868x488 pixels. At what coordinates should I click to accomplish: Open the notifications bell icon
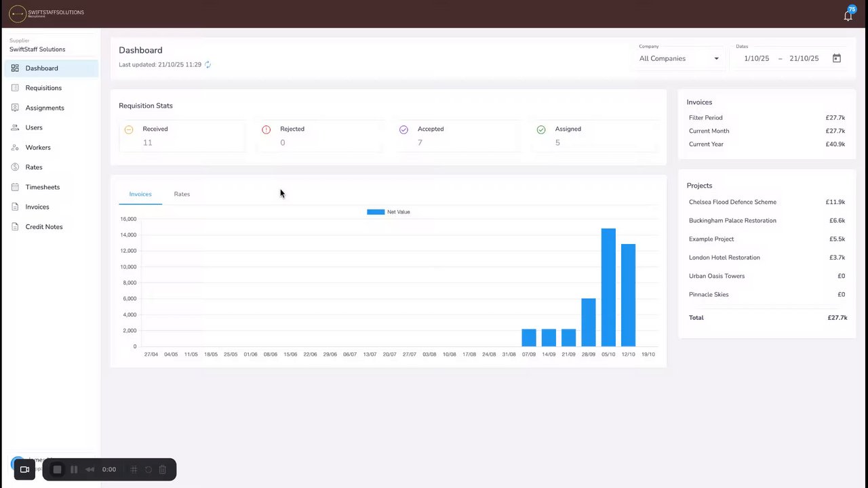pyautogui.click(x=848, y=16)
